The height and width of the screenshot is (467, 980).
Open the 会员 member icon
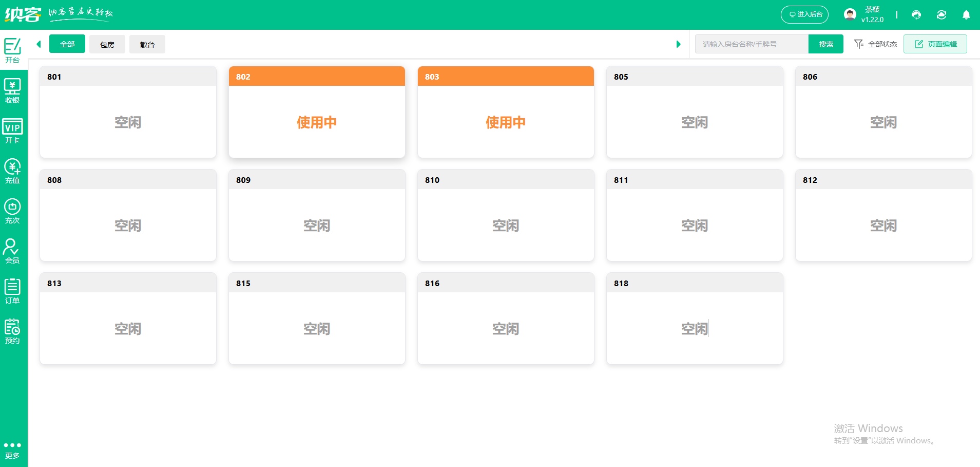click(12, 251)
